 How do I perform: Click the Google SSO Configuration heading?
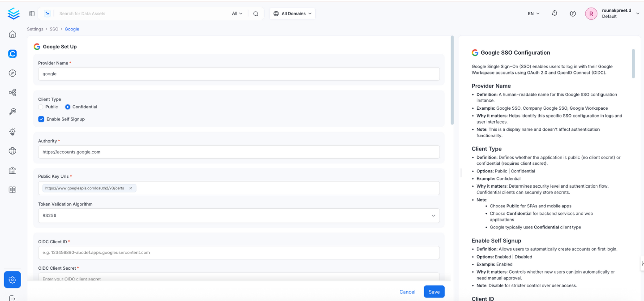(x=515, y=52)
